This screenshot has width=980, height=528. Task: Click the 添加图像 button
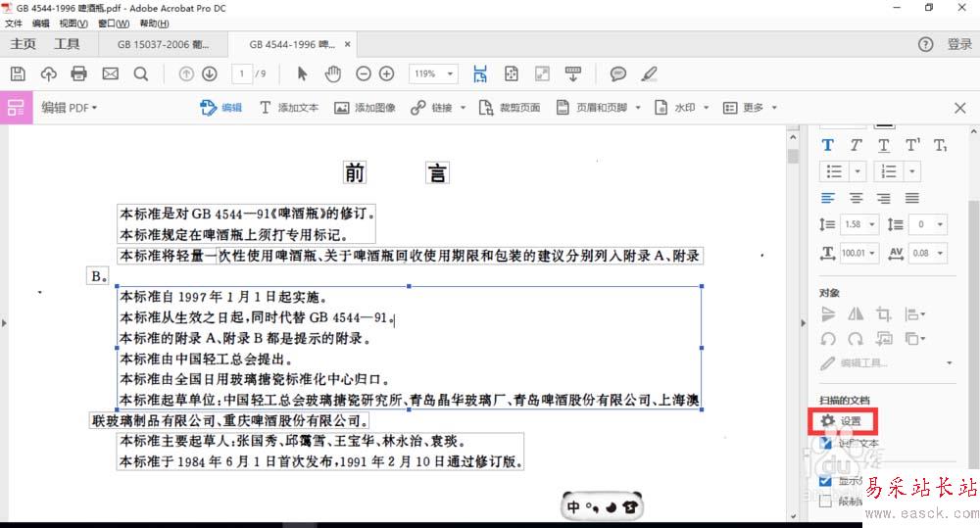coord(365,108)
